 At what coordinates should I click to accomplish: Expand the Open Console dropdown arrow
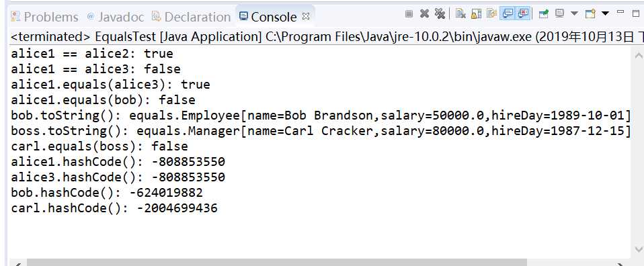click(x=605, y=13)
